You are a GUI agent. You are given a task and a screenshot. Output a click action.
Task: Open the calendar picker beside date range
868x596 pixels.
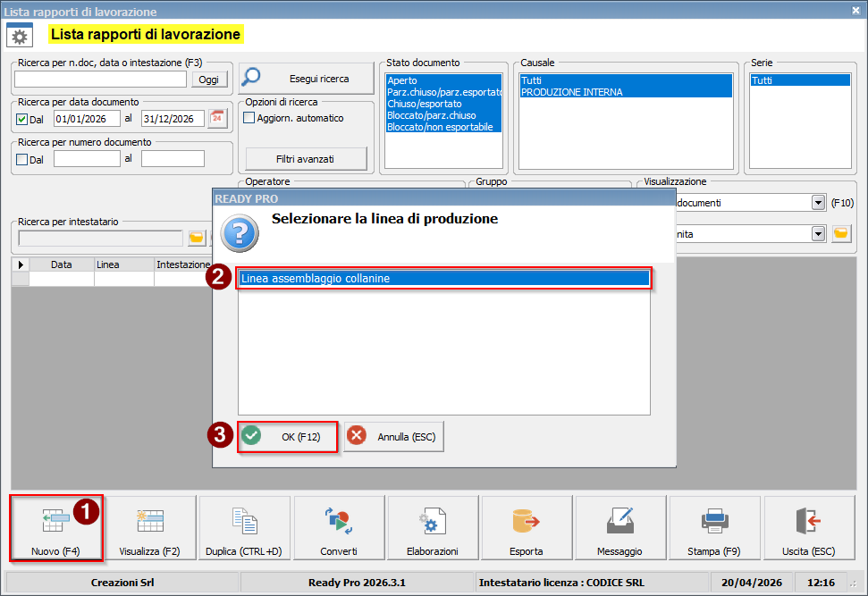[x=217, y=119]
